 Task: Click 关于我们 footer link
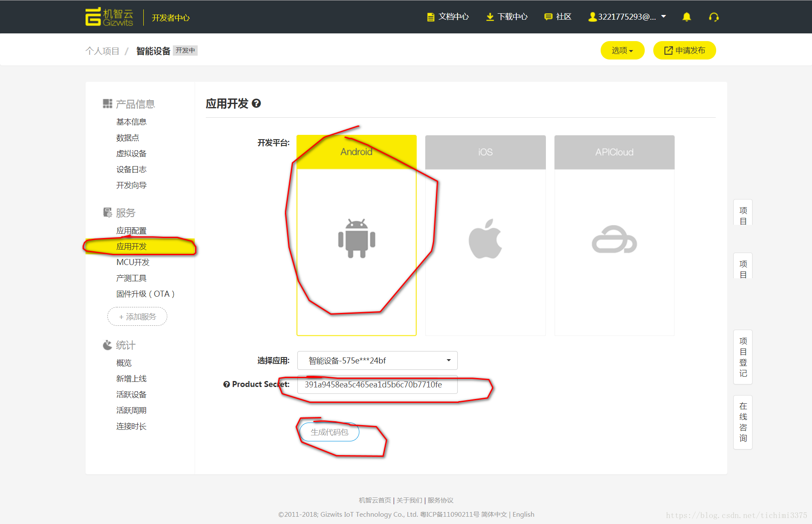click(409, 500)
